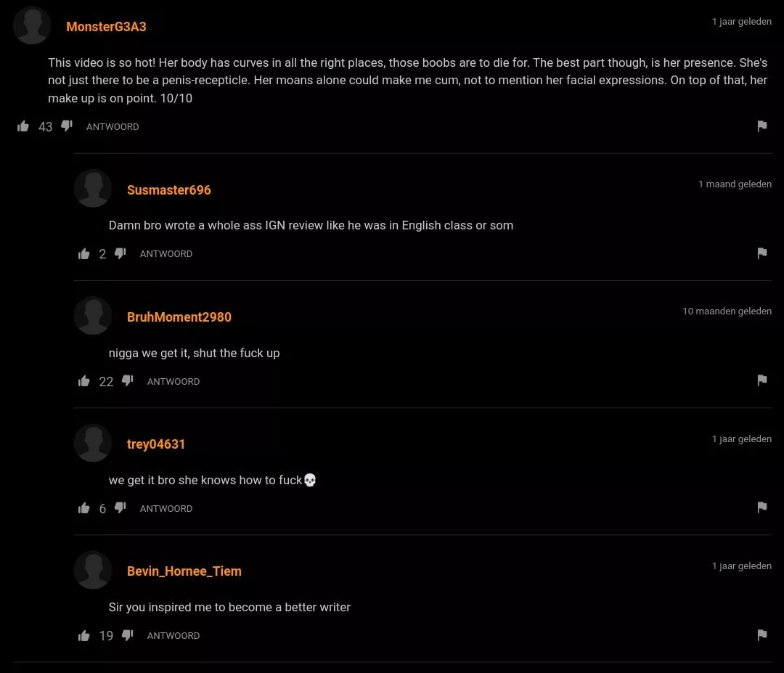Like MonsterG3A3's comment with thumbs up
The width and height of the screenshot is (784, 673).
[x=23, y=126]
